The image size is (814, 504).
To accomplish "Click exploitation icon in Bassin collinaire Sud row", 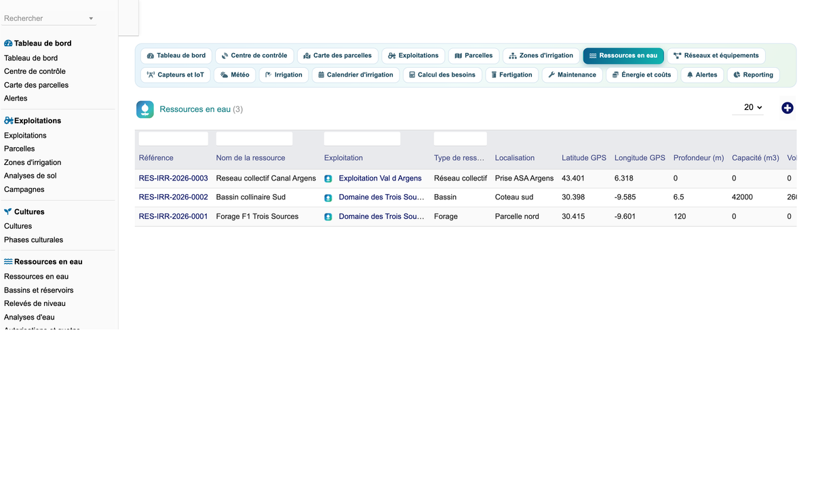I will pyautogui.click(x=328, y=197).
